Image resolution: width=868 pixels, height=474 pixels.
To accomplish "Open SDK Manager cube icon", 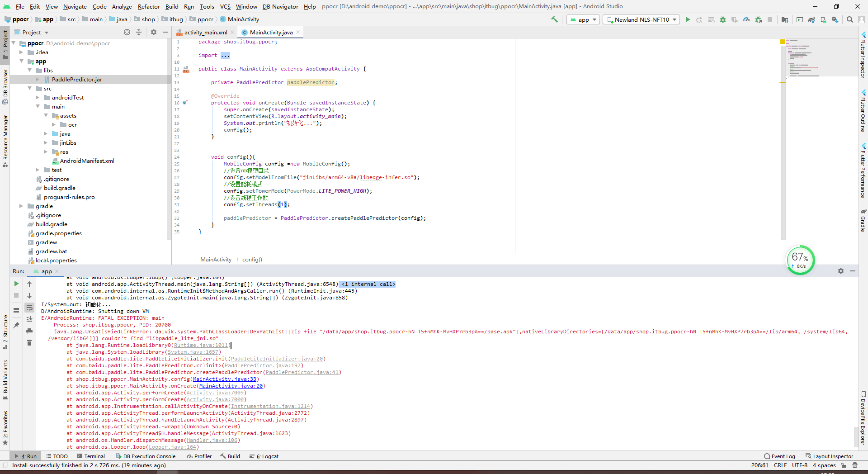I will (x=835, y=19).
